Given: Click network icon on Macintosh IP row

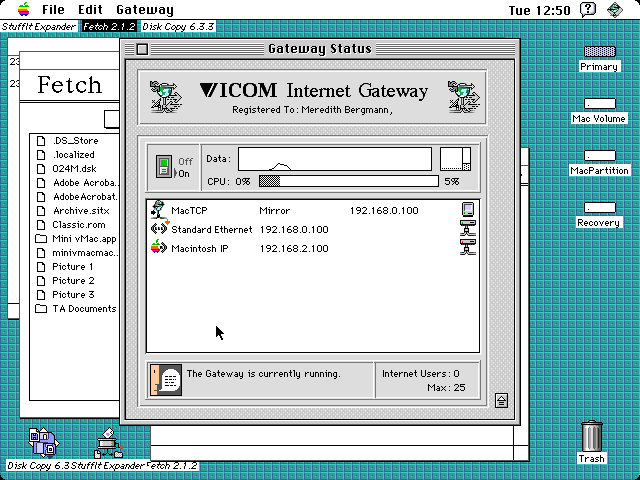Looking at the screenshot, I should coord(468,247).
